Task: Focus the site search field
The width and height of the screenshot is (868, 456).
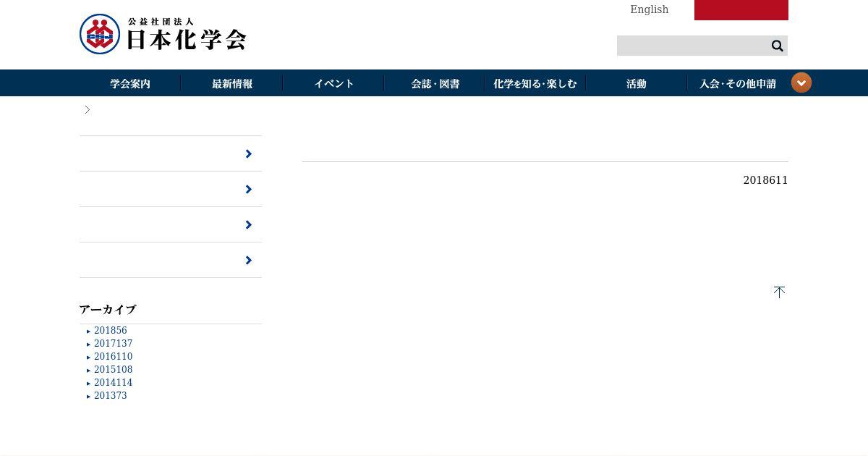Action: click(x=693, y=46)
